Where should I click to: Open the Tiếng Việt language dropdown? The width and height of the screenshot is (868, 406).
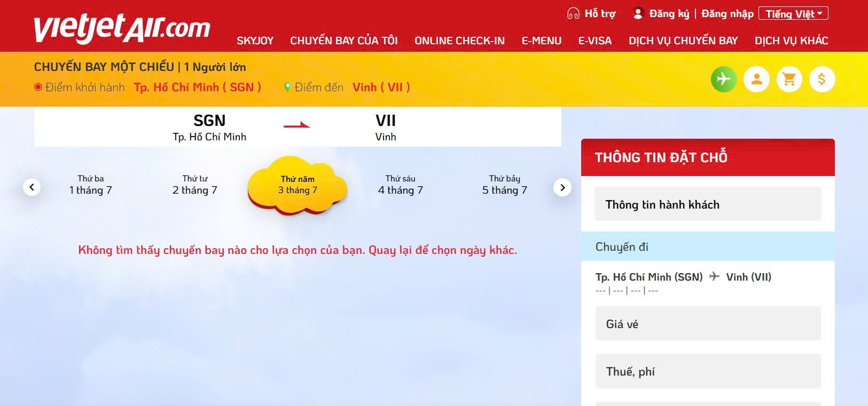[x=793, y=13]
